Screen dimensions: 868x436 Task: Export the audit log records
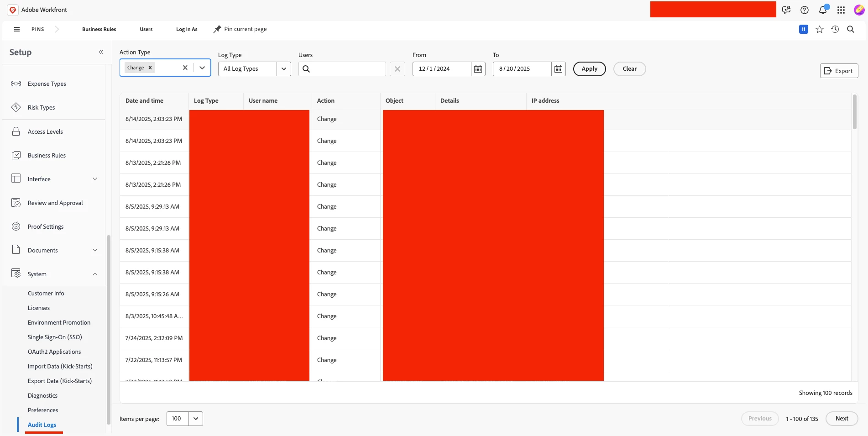[x=839, y=71]
